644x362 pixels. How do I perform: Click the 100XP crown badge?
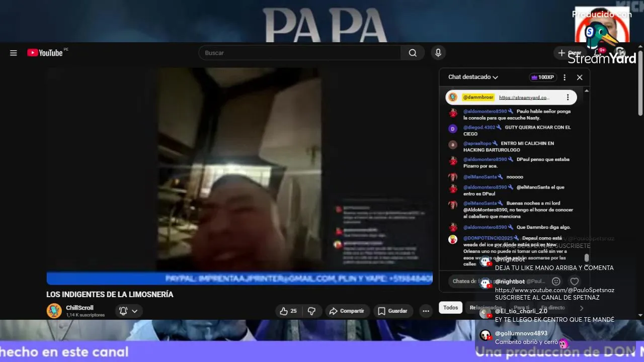pos(542,77)
